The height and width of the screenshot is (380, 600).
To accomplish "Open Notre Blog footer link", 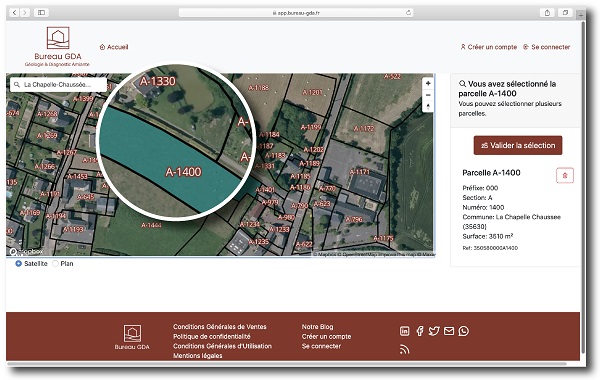I will (317, 327).
